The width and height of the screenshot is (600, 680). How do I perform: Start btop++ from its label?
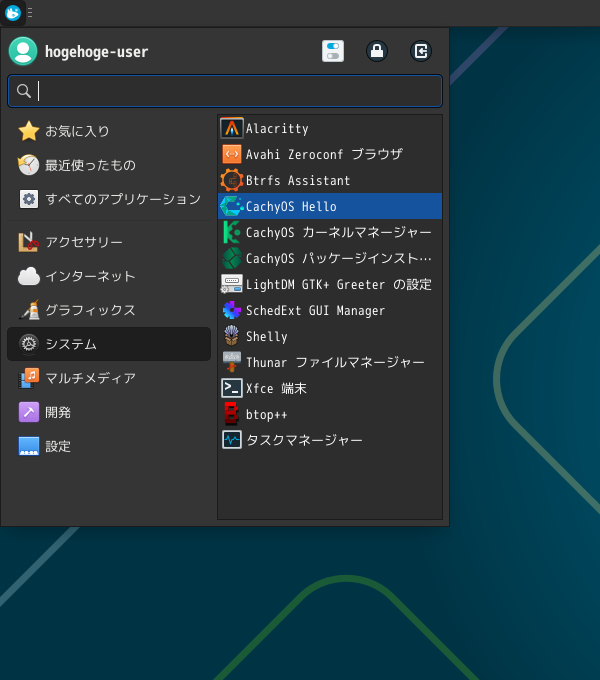click(x=267, y=415)
